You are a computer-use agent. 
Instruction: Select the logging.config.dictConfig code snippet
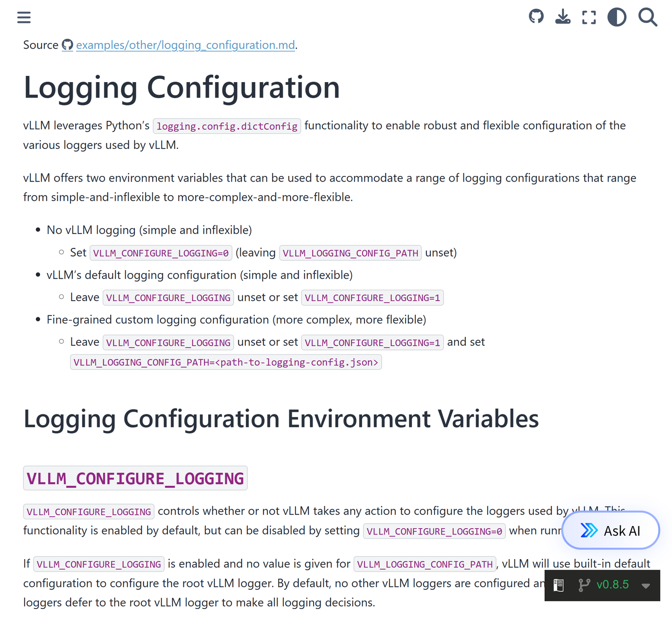click(x=226, y=126)
